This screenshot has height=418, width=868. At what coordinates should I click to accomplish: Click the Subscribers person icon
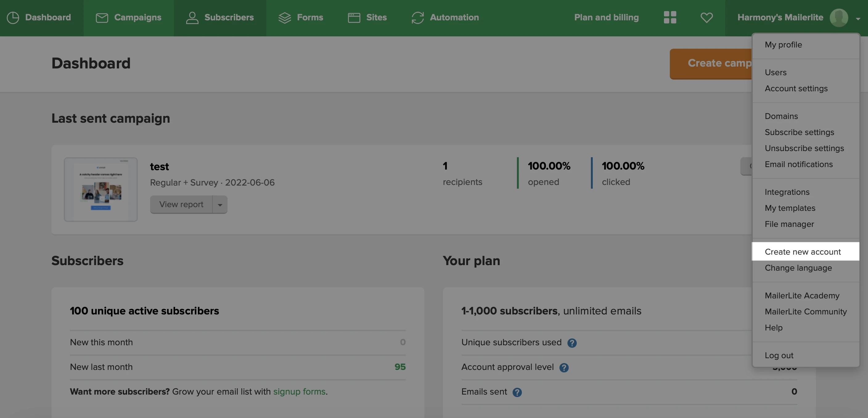(x=192, y=18)
